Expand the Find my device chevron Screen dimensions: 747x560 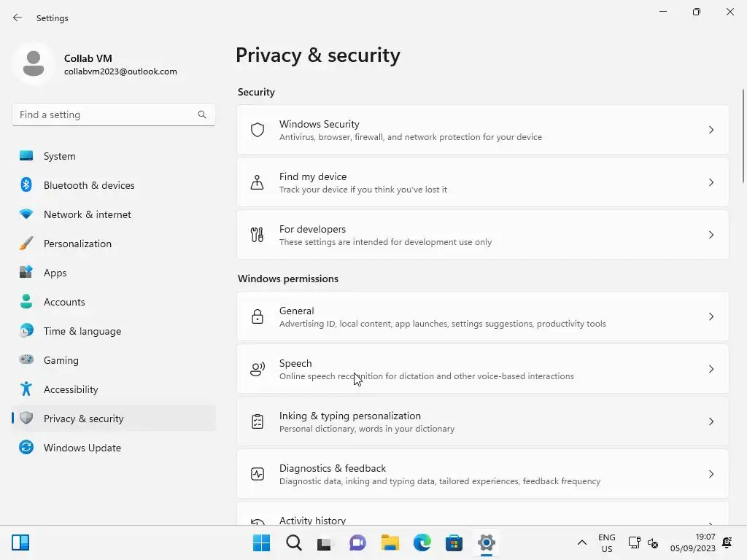point(711,182)
